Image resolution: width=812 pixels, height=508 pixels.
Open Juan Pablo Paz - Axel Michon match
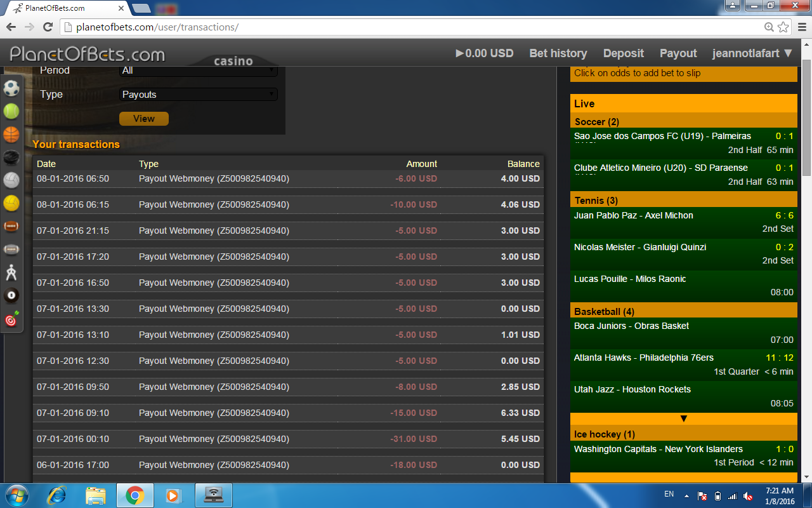point(683,222)
